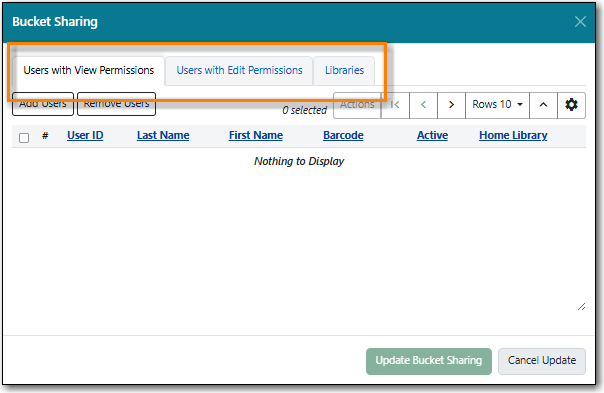
Task: Close the Bucket Sharing dialog
Action: tap(580, 22)
